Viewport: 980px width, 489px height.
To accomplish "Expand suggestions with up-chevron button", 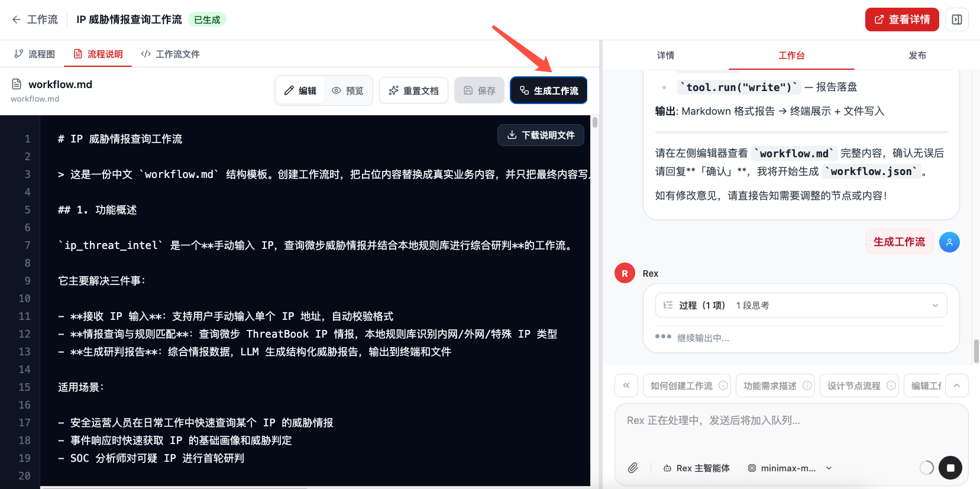I will coord(957,386).
